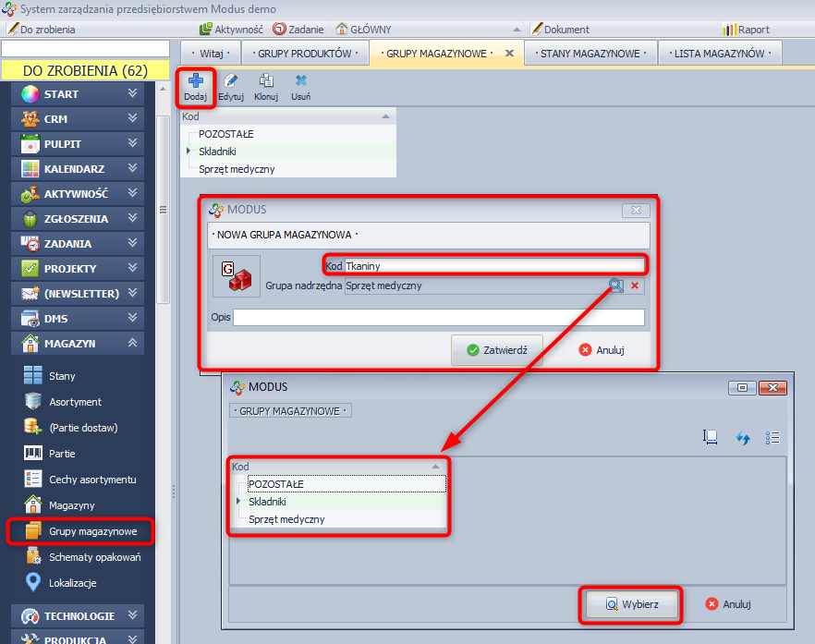Switch to GRUPY PRODUKTÓW tab

click(305, 54)
